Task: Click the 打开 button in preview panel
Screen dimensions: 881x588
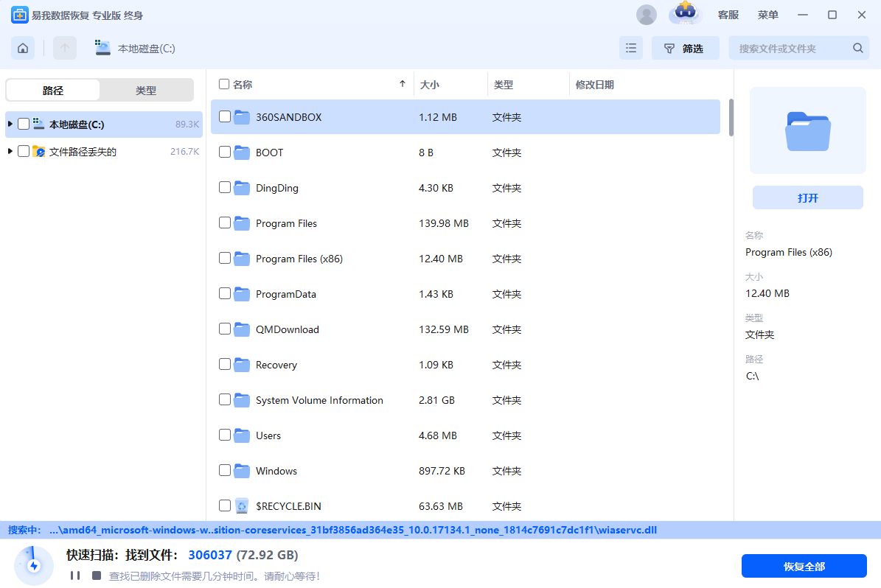Action: [807, 197]
